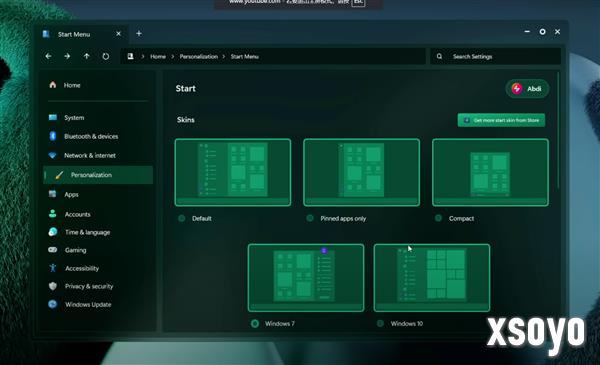
Task: Click the vertical scrollbar of the Start page
Action: 558,130
